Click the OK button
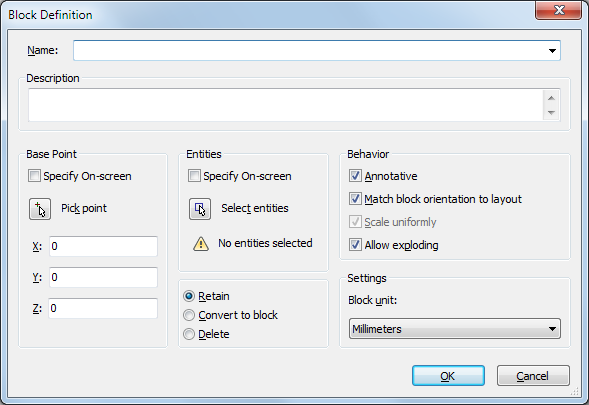 tap(448, 376)
